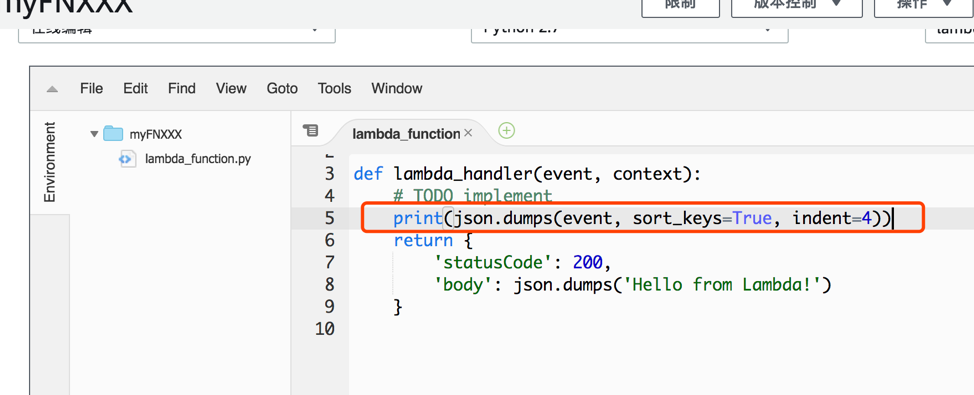The width and height of the screenshot is (974, 395).
Task: Click the lambda_function.py file icon
Action: [x=127, y=159]
